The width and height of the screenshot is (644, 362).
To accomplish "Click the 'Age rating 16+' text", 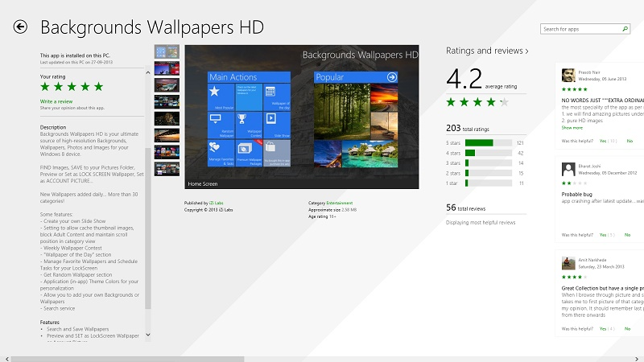I will point(322,216).
